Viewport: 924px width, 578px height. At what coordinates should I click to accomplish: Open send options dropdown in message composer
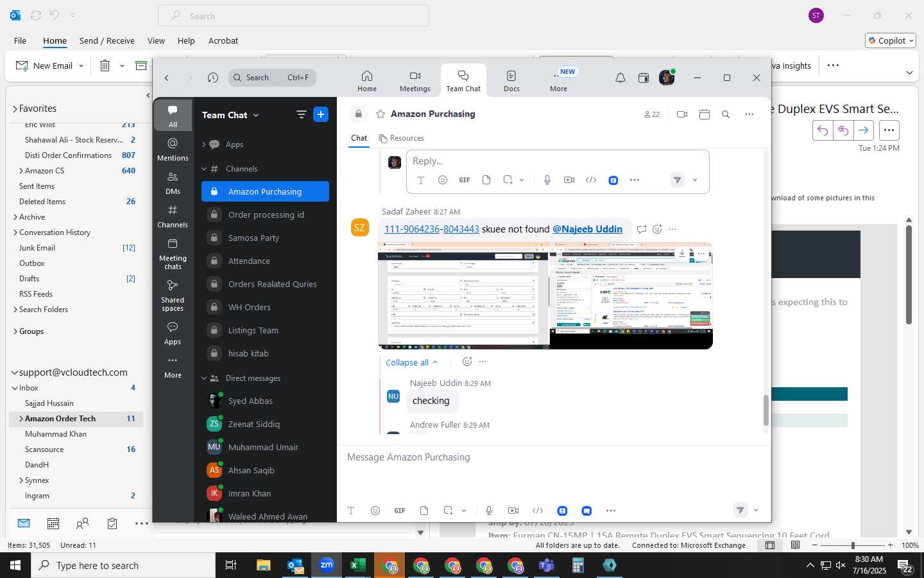tap(756, 511)
